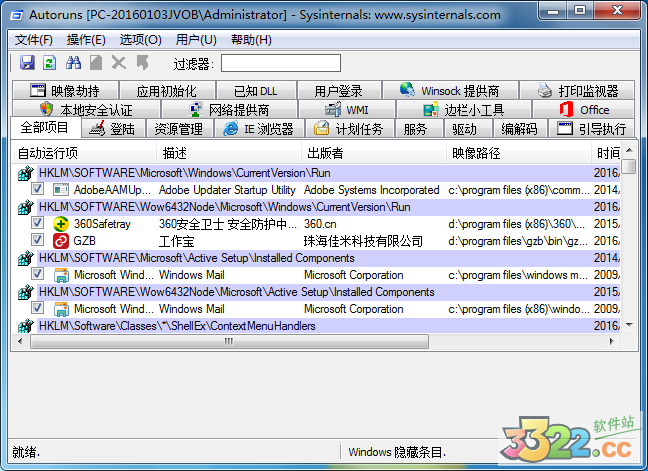Click Windows Mail icon in c:\program files (x86)\windo... row
The width and height of the screenshot is (648, 471).
click(61, 309)
